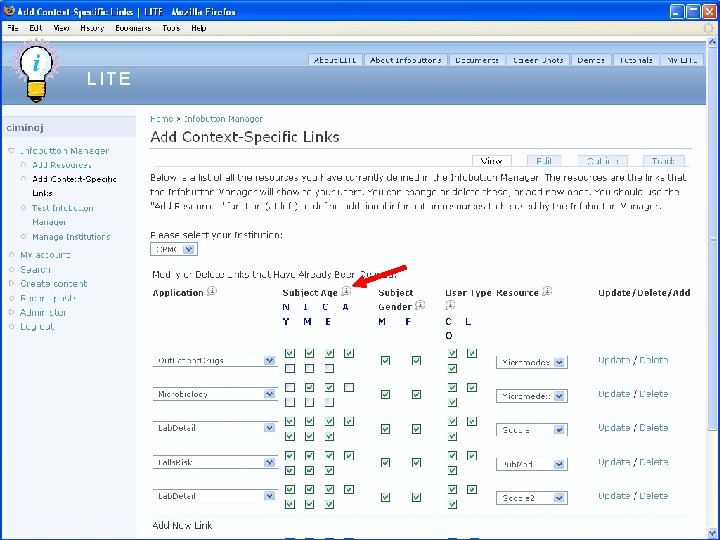Open the Micromedex resource dropdown in Microbiology row
Viewport: 720px width, 540px height.
pos(532,396)
